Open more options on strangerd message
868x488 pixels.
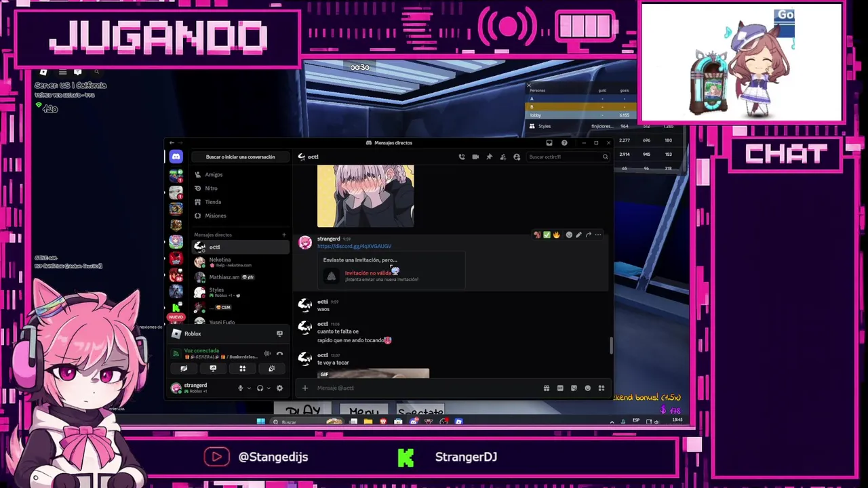pos(597,235)
